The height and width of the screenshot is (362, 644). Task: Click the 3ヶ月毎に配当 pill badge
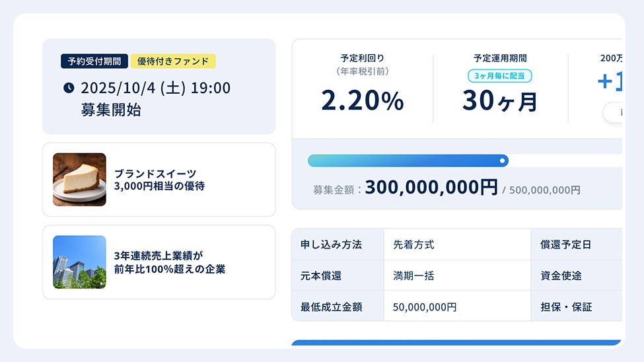[500, 76]
